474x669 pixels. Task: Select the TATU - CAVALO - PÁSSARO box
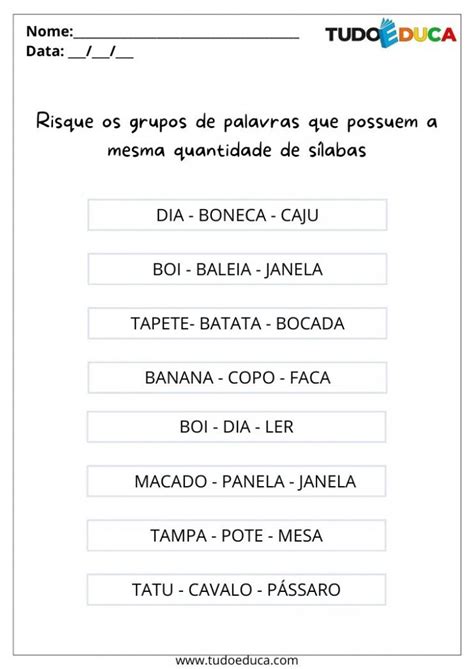[x=236, y=590]
